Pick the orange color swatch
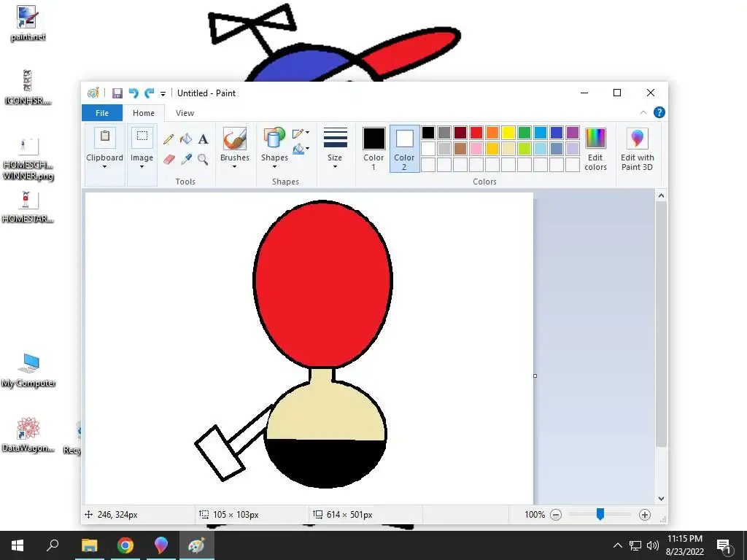The height and width of the screenshot is (560, 747). tap(492, 133)
